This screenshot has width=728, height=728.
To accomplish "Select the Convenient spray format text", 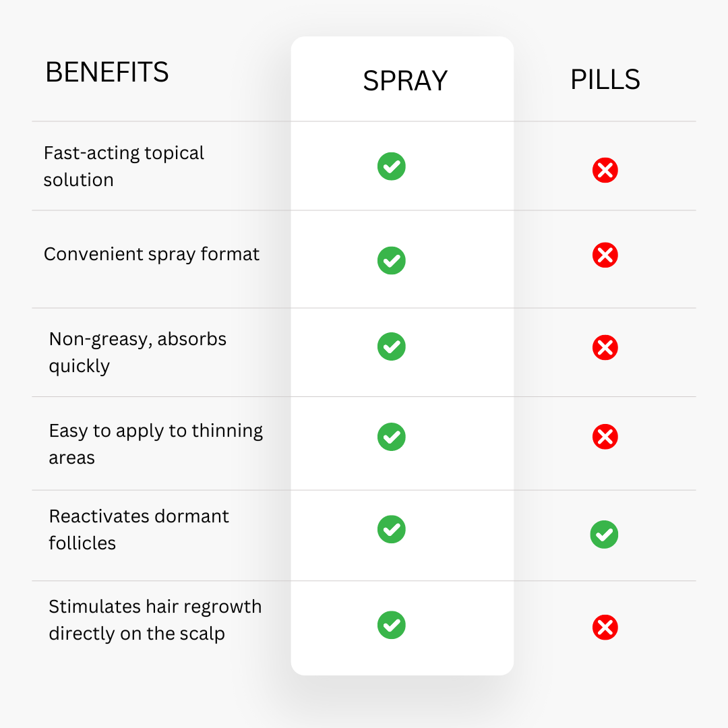I will pos(152,254).
